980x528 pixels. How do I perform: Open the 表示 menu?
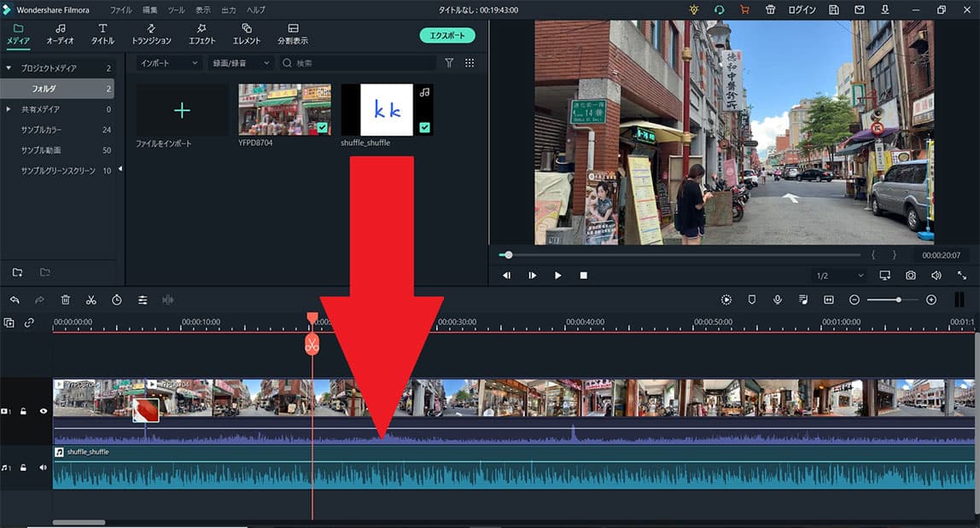(203, 10)
